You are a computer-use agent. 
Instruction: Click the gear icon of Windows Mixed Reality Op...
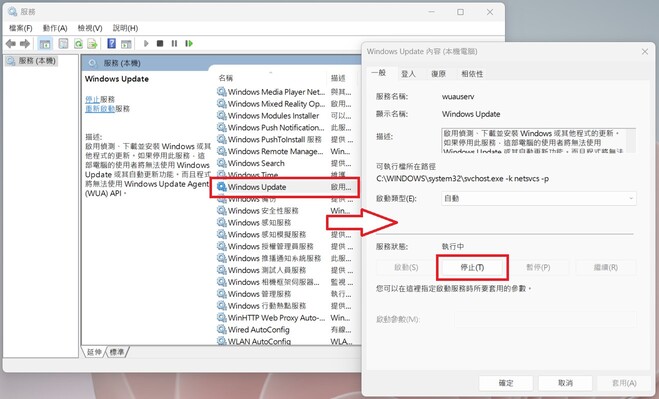(x=221, y=103)
